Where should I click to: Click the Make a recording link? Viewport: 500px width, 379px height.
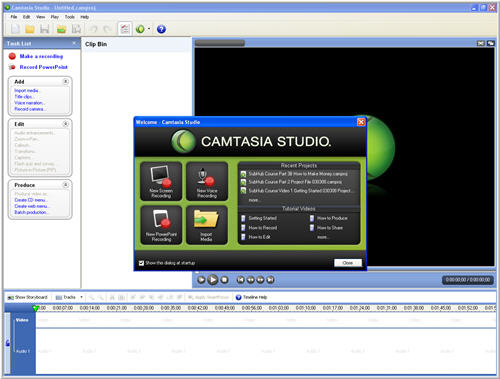41,56
